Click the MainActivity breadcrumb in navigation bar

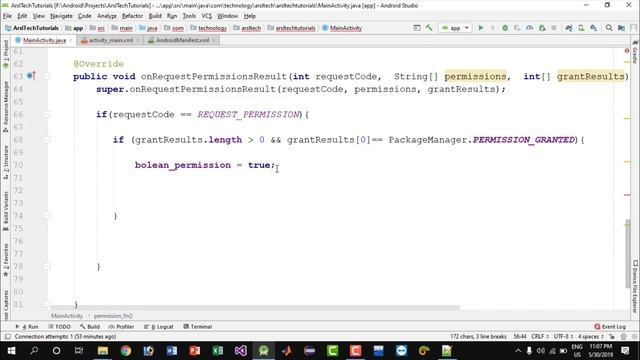pos(342,28)
